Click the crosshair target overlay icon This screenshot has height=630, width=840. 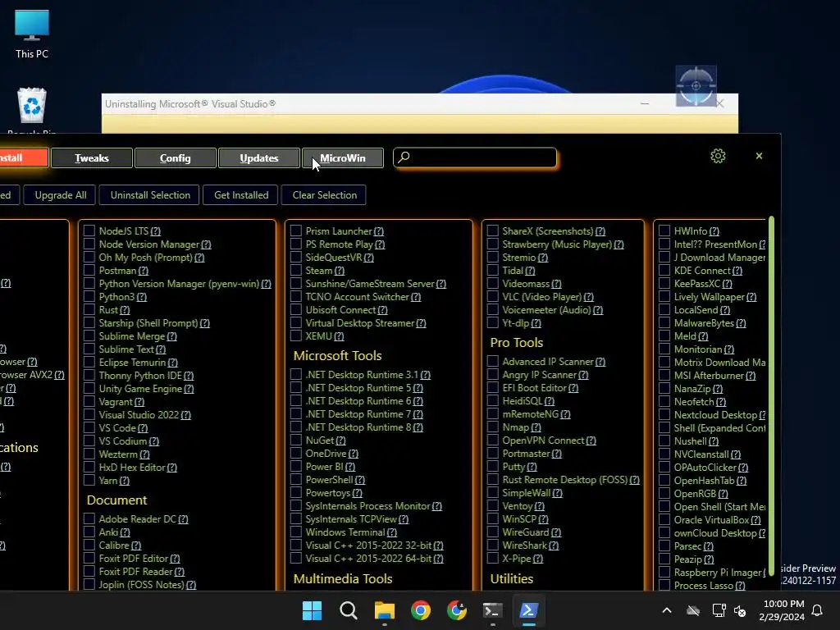(x=696, y=85)
